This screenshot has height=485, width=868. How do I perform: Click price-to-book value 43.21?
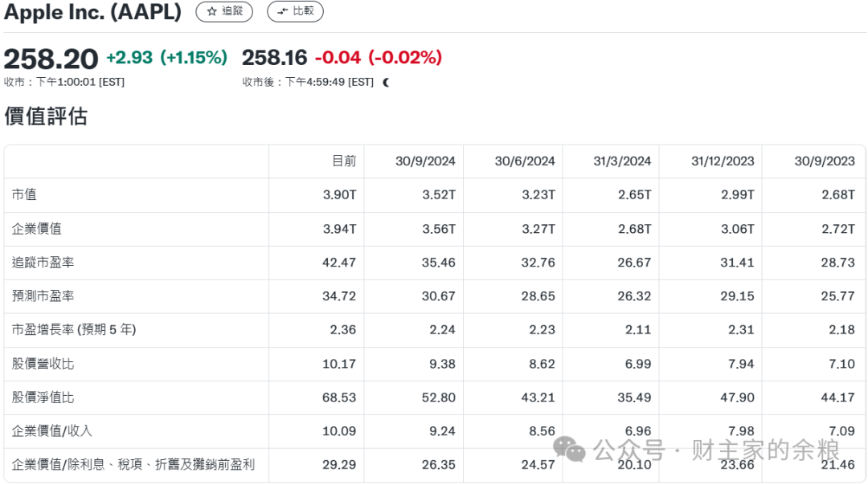538,397
